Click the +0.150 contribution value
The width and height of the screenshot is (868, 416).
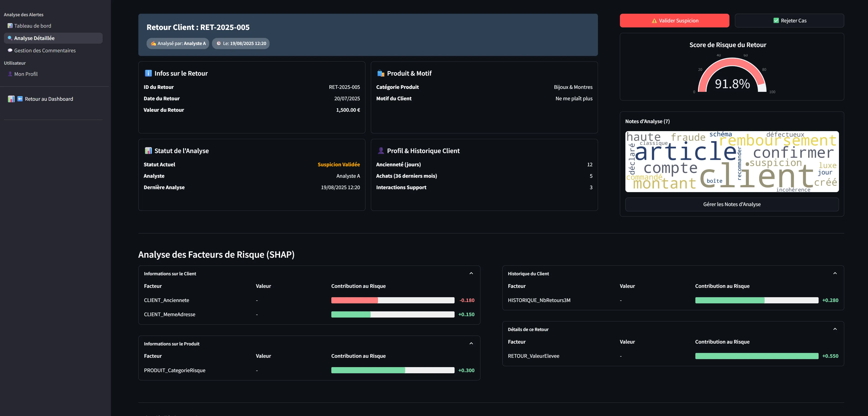click(466, 314)
